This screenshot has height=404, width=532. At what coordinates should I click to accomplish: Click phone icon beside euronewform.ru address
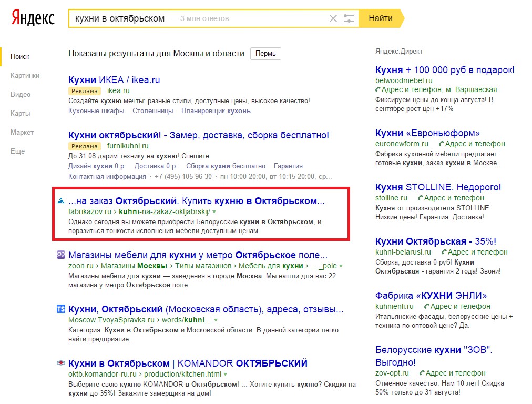click(x=442, y=144)
